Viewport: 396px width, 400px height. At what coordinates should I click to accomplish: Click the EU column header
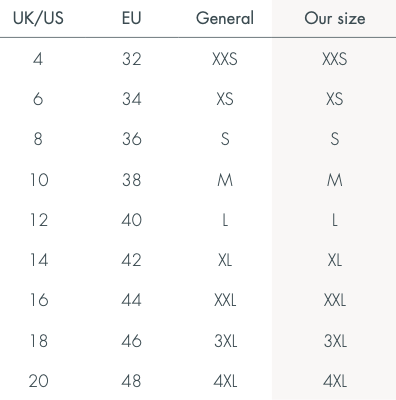pyautogui.click(x=131, y=18)
